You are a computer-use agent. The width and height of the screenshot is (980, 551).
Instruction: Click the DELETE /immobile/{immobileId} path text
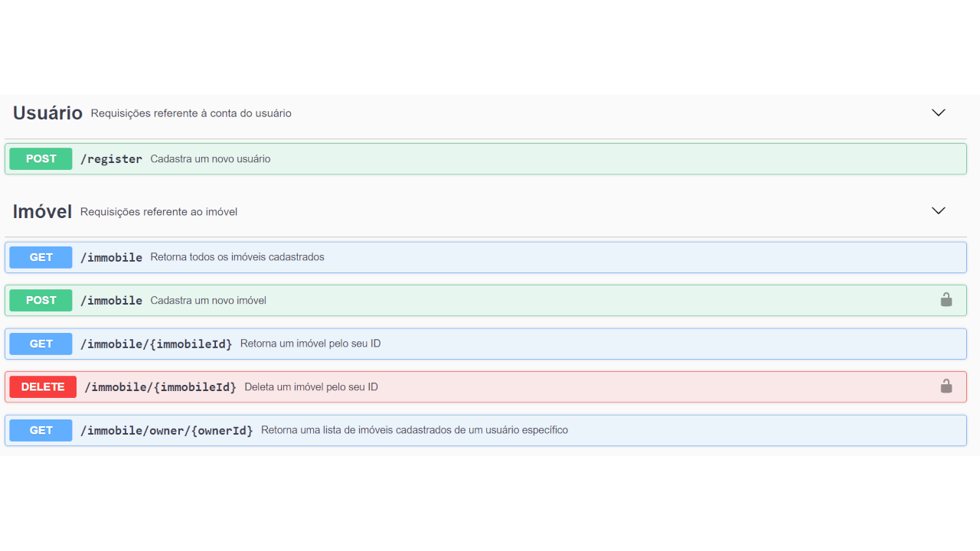coord(160,387)
